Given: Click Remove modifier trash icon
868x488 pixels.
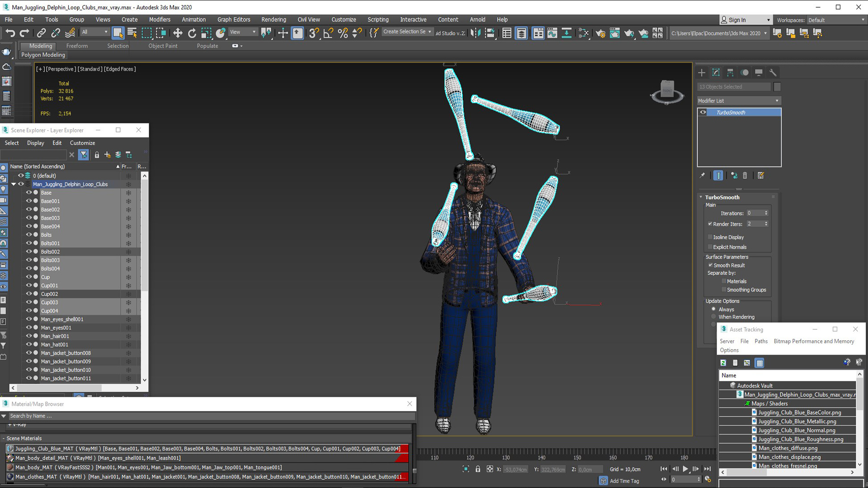Looking at the screenshot, I should click(x=745, y=175).
